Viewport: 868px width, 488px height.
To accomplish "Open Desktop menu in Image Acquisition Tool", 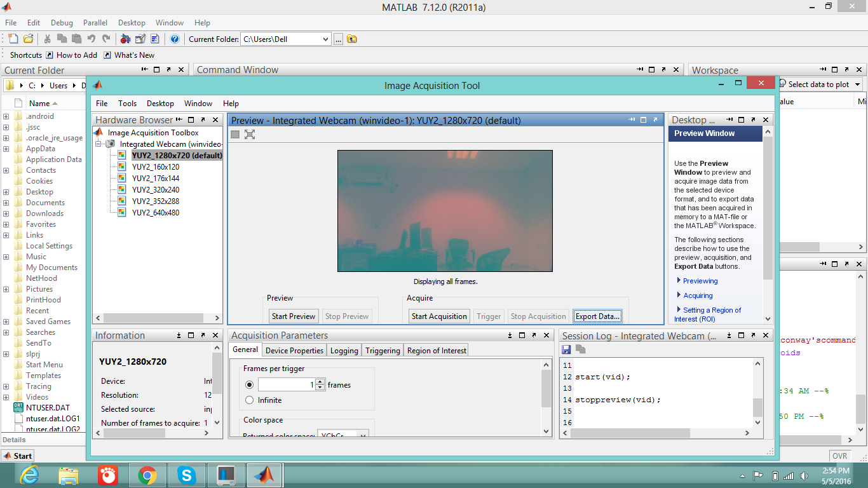I will pos(160,104).
